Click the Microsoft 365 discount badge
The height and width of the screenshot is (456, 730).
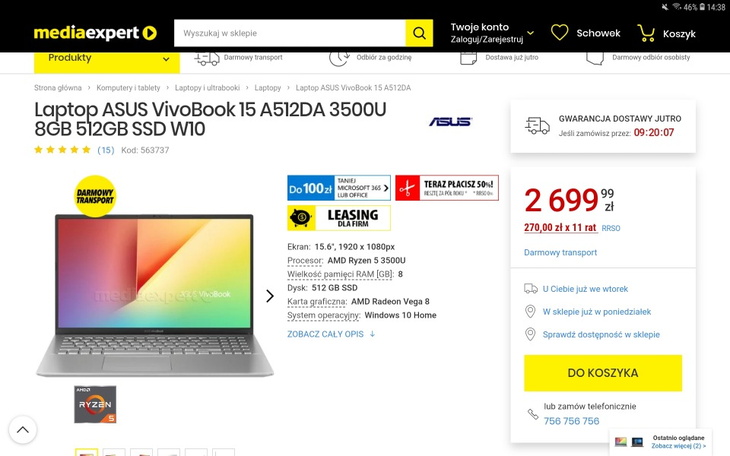tap(338, 188)
